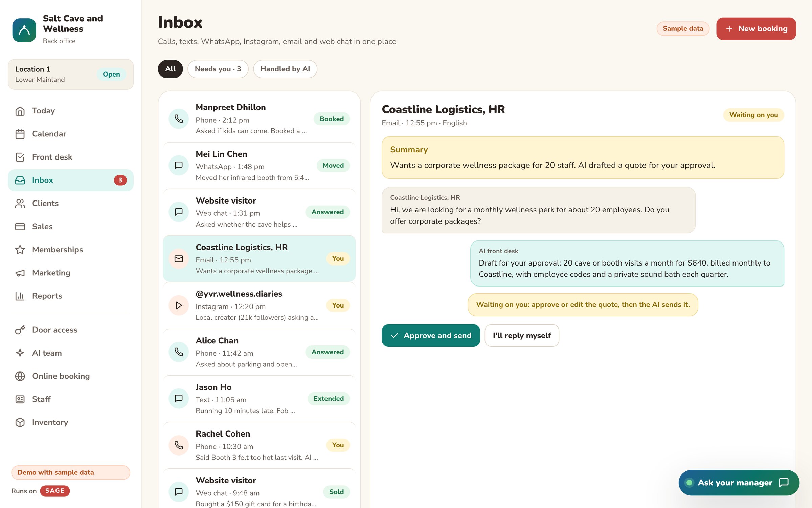This screenshot has height=508, width=812.
Task: Open Calendar via its calendar icon
Action: coord(20,134)
